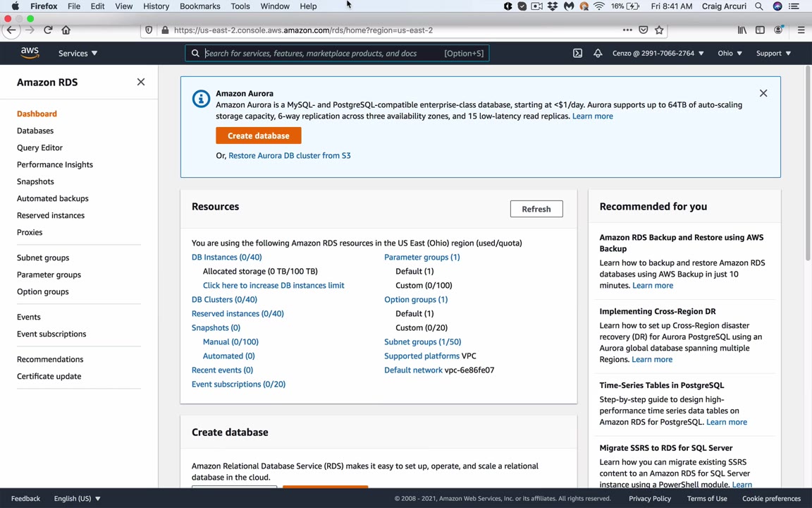Toggle the Firefox sidebar view icon
The width and height of the screenshot is (812, 508).
coord(760,30)
